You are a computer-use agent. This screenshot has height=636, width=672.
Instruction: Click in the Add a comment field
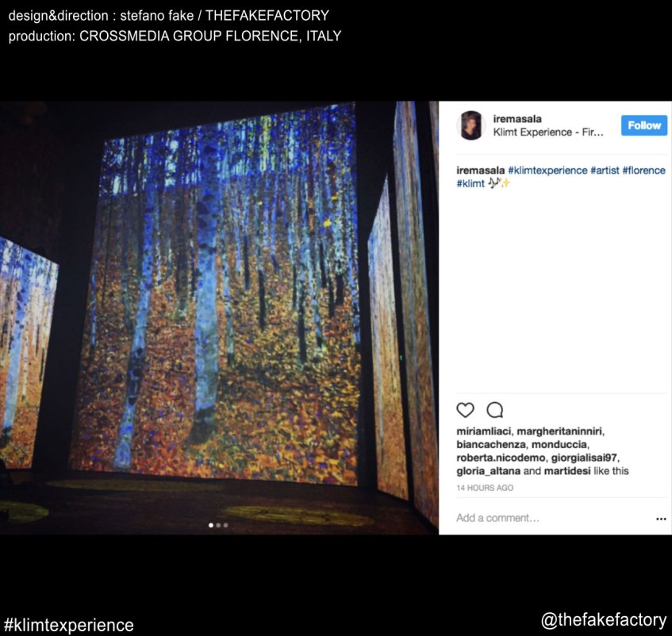coord(553,518)
